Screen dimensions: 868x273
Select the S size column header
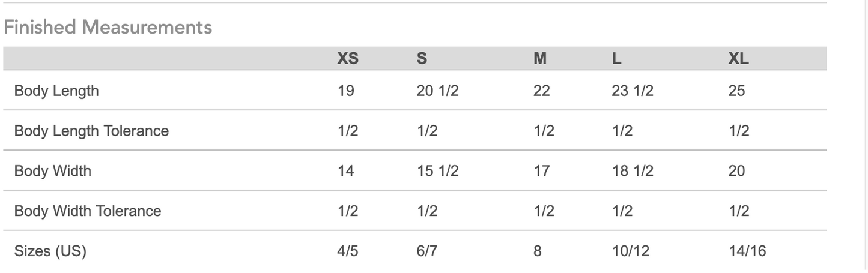tap(422, 59)
